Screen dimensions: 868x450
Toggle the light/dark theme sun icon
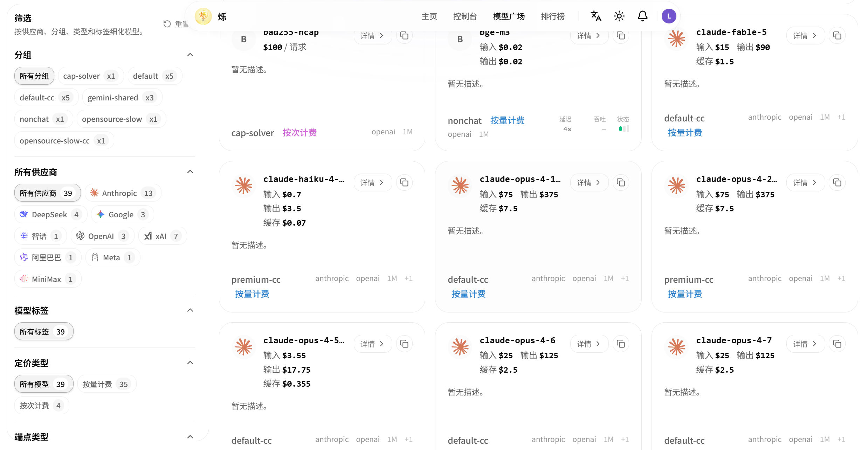[619, 16]
